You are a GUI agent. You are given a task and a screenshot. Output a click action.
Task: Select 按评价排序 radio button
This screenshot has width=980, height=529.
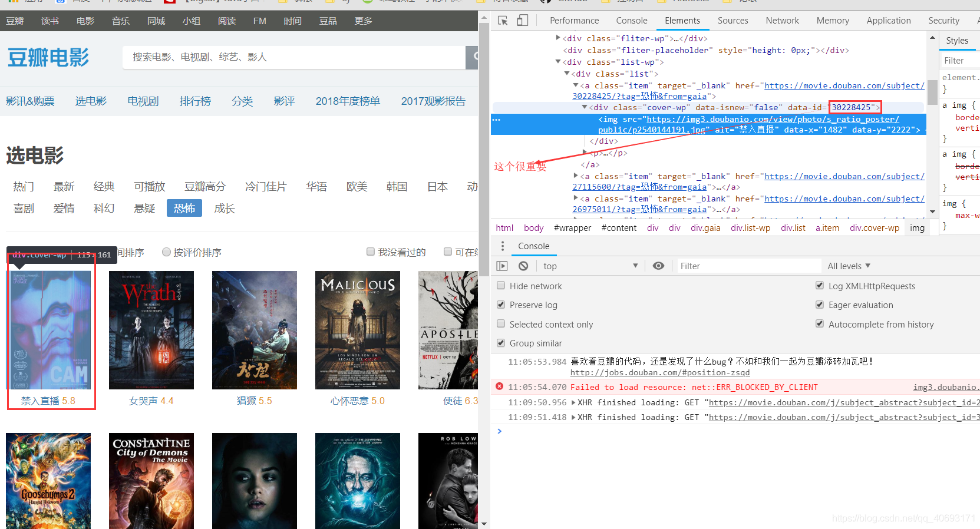(x=166, y=252)
